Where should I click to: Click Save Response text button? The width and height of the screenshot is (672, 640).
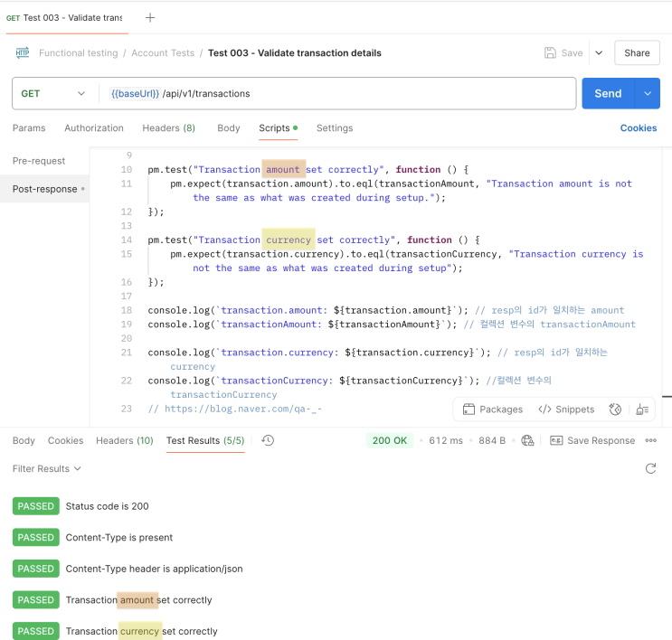(x=601, y=440)
